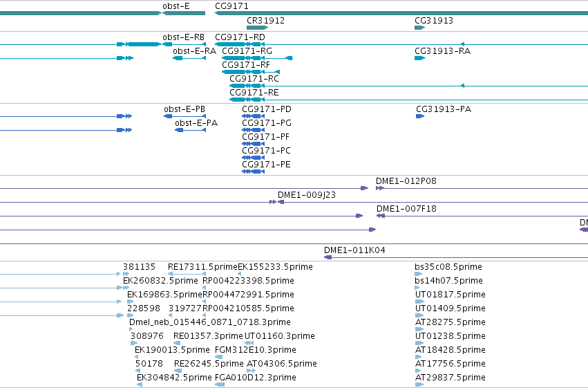Open EST 228598
The height and width of the screenshot is (388, 588).
pos(144,309)
